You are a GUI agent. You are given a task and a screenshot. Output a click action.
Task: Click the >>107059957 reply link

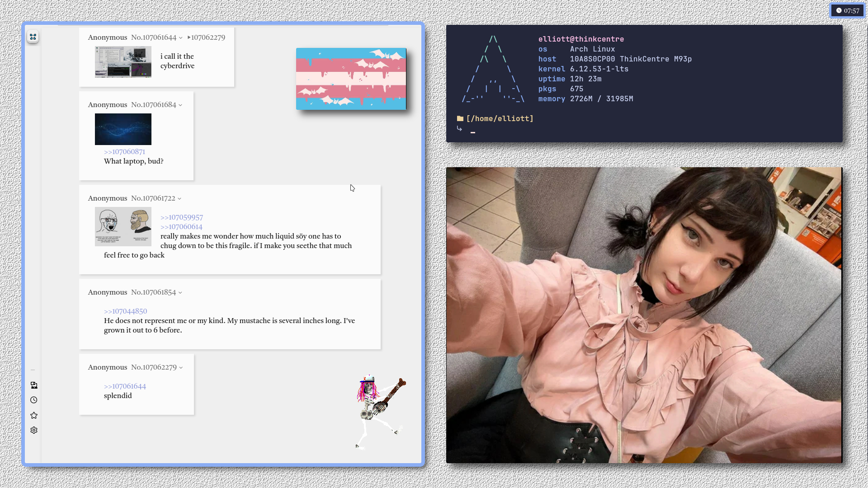point(181,217)
